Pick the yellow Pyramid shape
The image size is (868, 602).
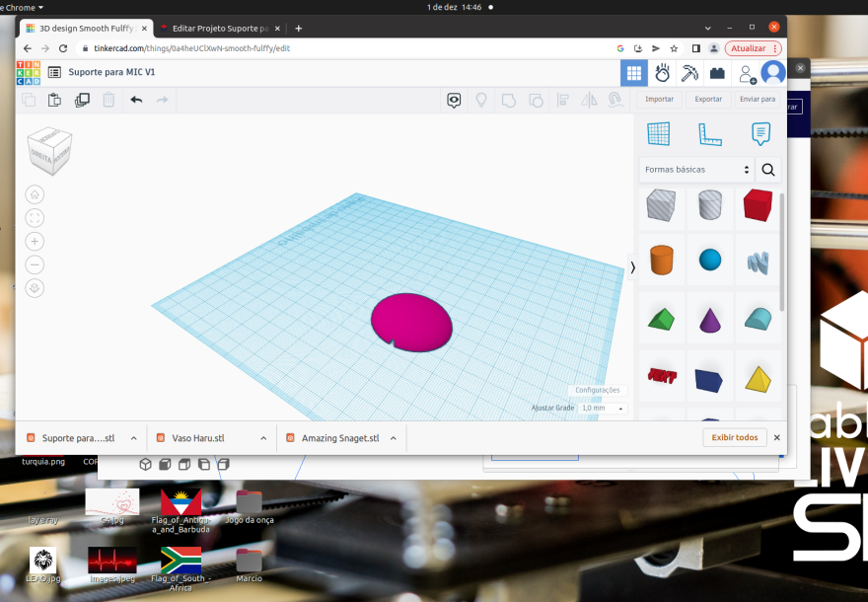point(758,379)
